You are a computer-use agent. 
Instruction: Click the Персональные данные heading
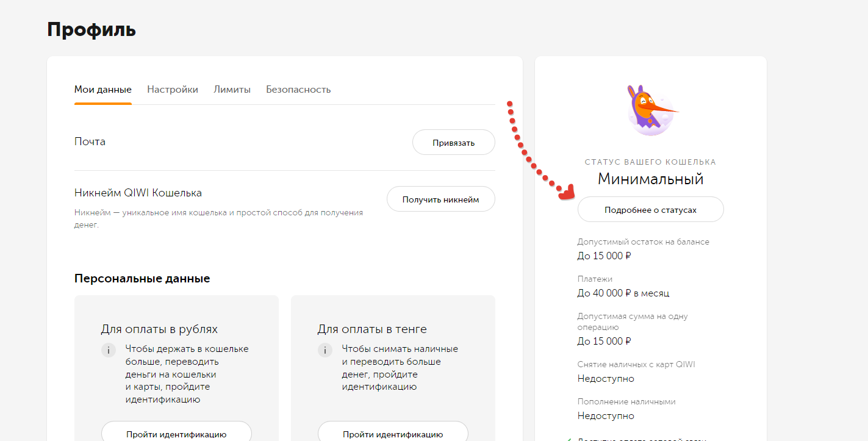(142, 279)
